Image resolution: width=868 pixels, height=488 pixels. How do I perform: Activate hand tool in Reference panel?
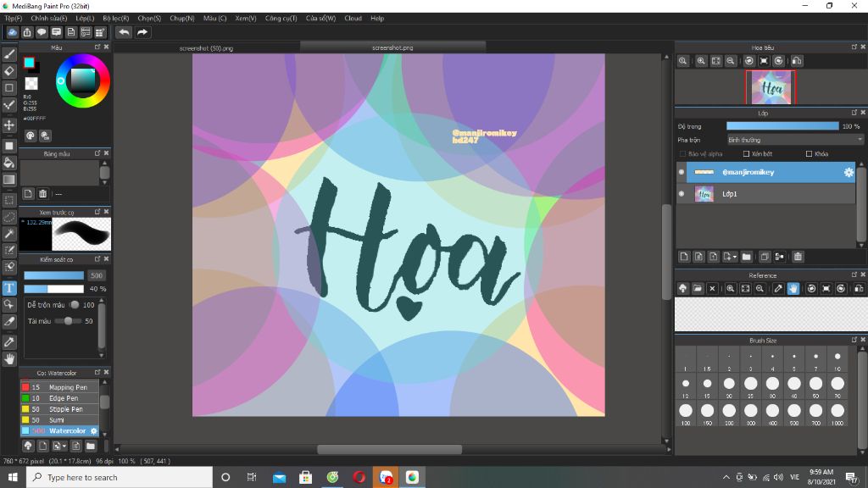[793, 288]
